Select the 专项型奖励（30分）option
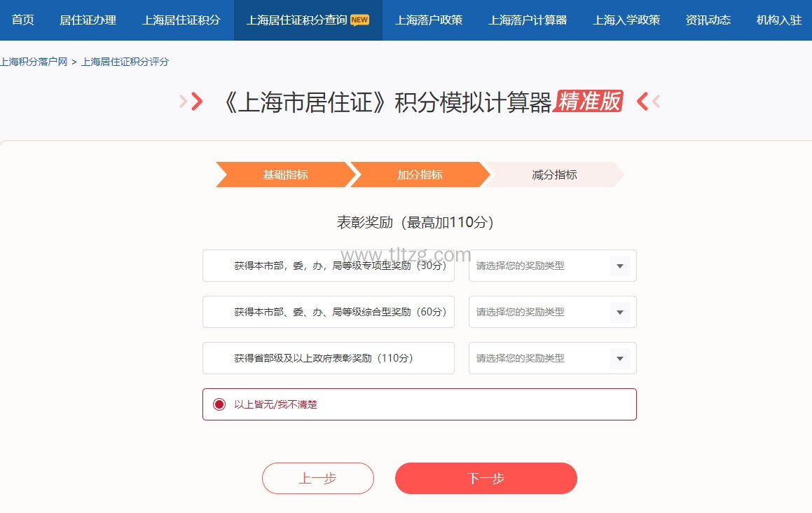This screenshot has height=513, width=812. point(328,266)
